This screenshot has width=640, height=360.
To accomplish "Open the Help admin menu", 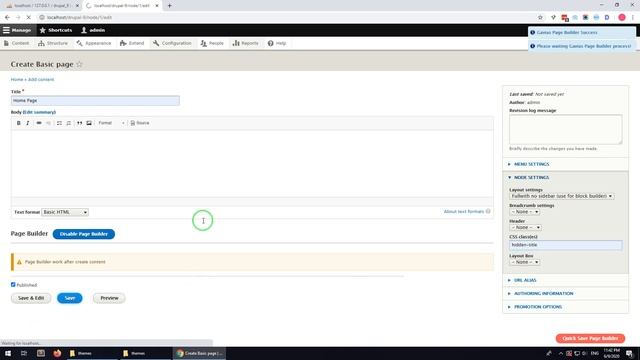I will 277,43.
